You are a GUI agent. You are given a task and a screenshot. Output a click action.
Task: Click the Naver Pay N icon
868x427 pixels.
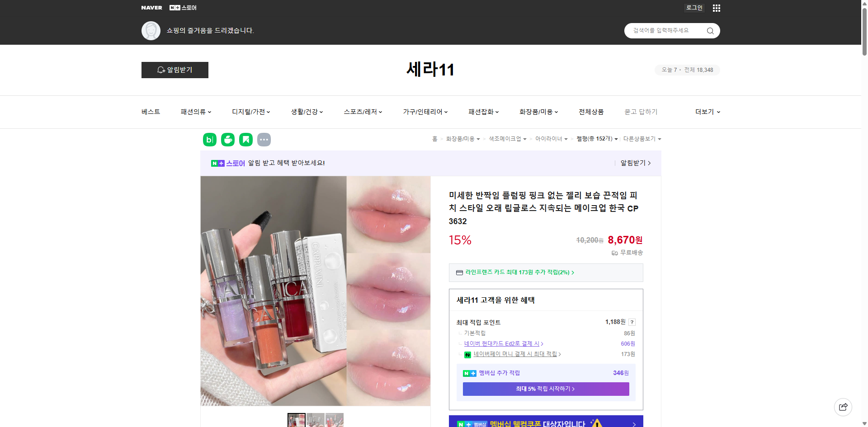click(x=468, y=354)
